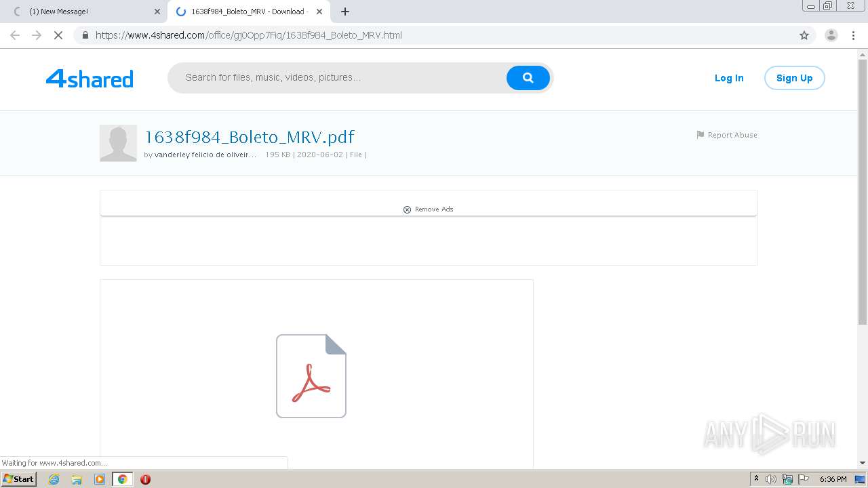Click the Sign Up button
Image resolution: width=868 pixels, height=488 pixels.
tap(794, 78)
